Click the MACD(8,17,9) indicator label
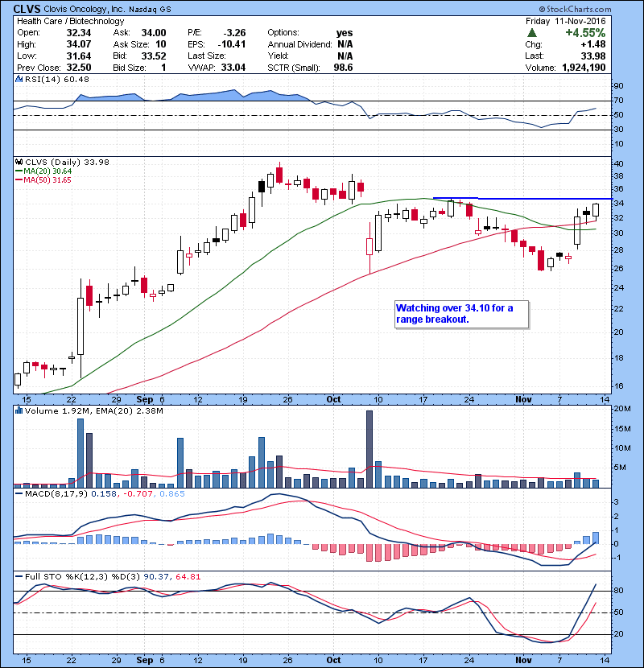The height and width of the screenshot is (668, 644). click(x=56, y=494)
